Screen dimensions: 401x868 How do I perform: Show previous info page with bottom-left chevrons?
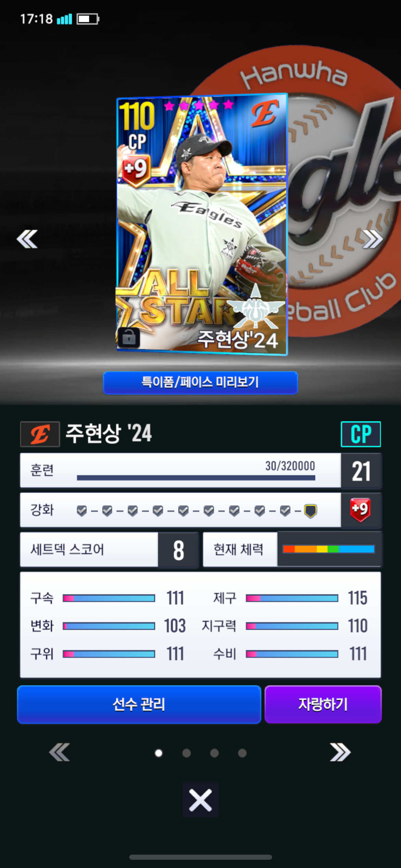pos(60,752)
